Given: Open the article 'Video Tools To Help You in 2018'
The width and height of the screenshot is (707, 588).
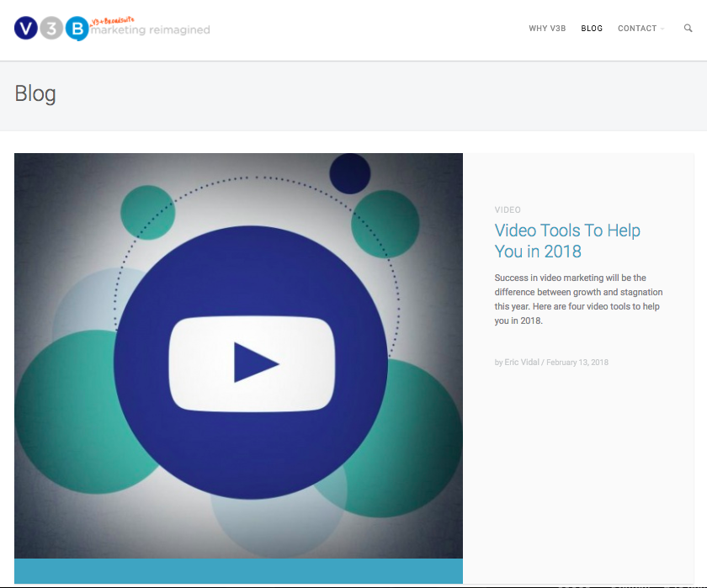Looking at the screenshot, I should [x=567, y=241].
